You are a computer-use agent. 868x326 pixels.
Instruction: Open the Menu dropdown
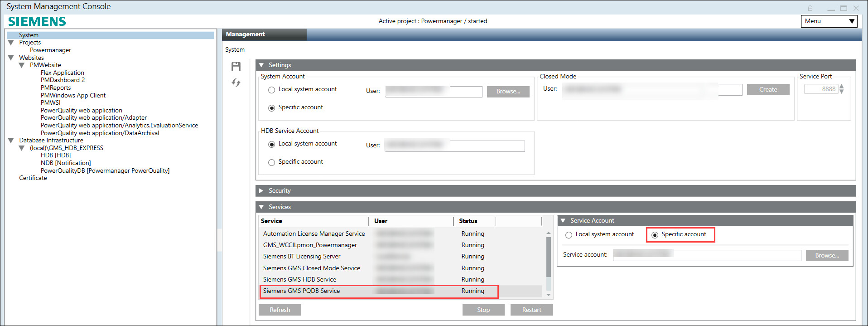[x=829, y=21]
